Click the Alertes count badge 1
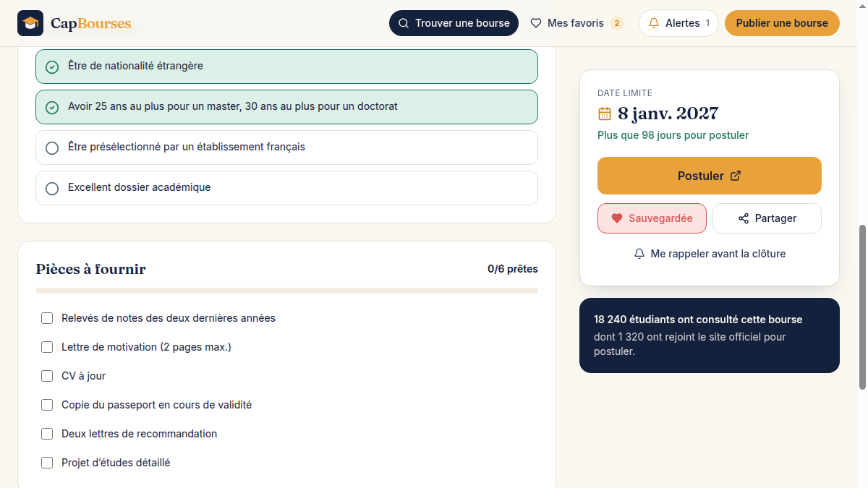This screenshot has height=488, width=868. pos(707,23)
